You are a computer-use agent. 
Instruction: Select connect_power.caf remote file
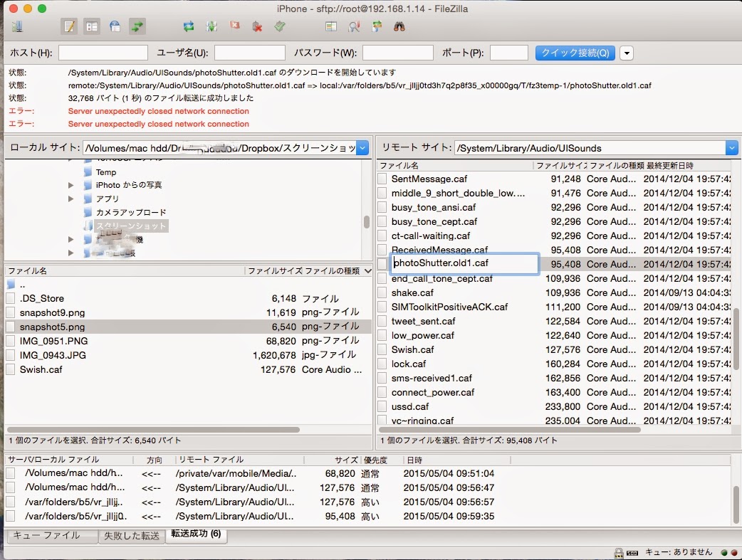point(554,392)
